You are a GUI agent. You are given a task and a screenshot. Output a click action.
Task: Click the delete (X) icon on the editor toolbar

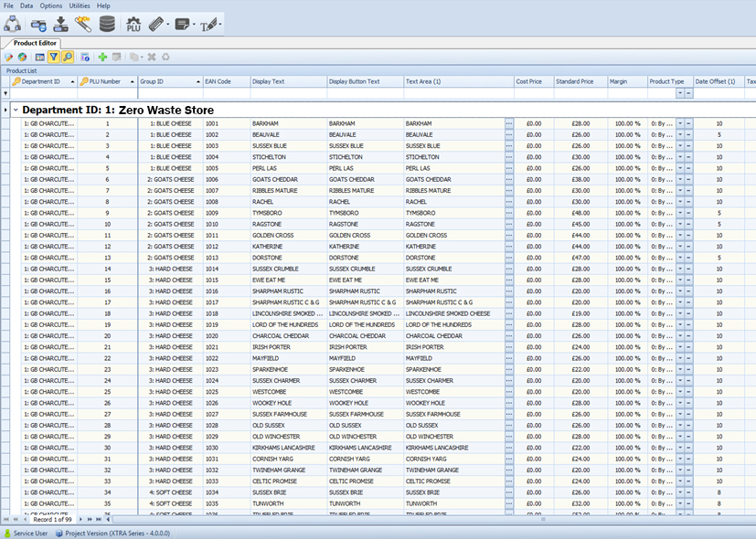pyautogui.click(x=151, y=57)
